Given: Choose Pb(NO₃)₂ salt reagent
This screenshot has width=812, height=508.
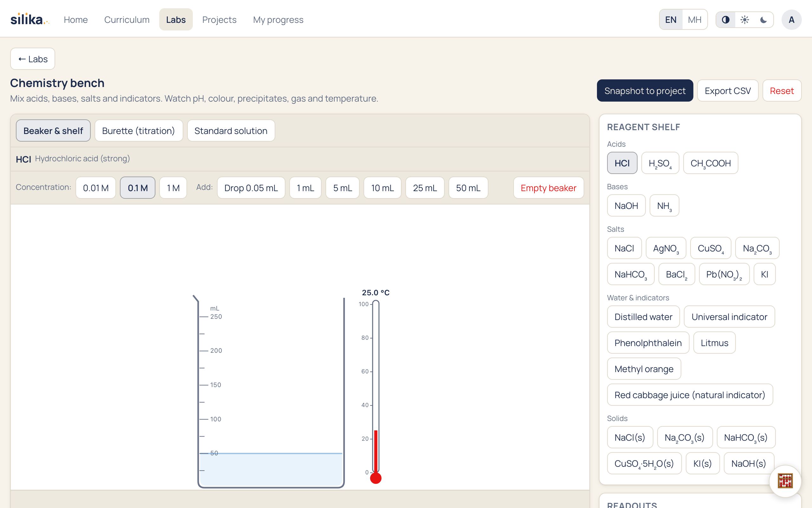Looking at the screenshot, I should [724, 274].
